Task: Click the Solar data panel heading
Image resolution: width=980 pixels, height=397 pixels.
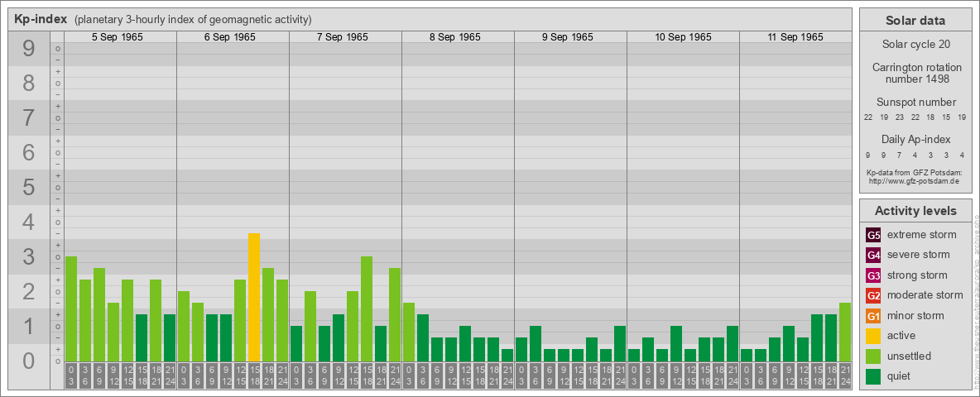Action: tap(915, 21)
